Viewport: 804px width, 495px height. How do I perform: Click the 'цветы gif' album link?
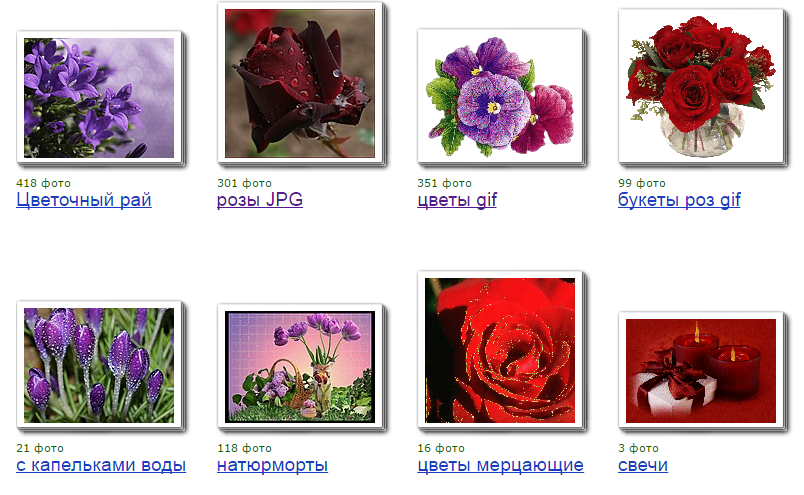click(x=457, y=200)
